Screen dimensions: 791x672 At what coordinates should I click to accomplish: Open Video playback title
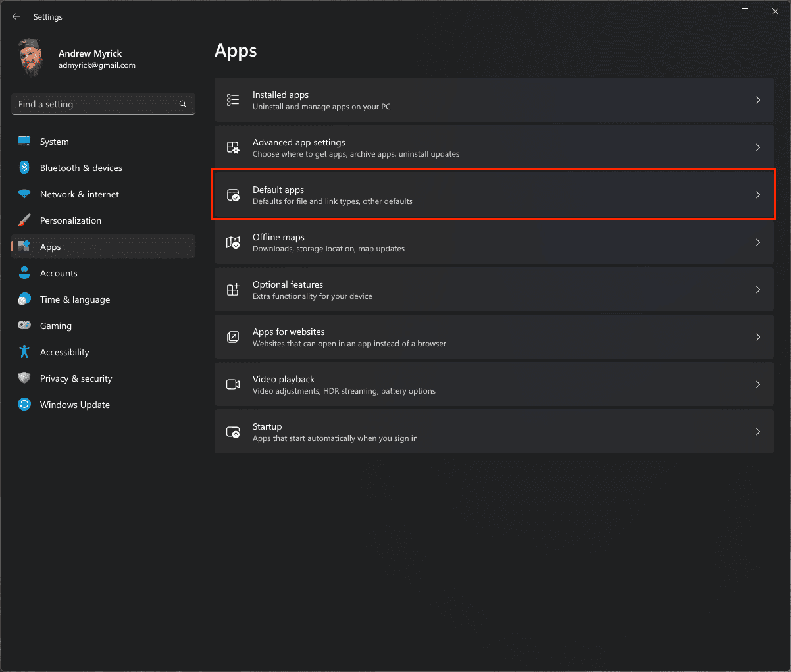coord(284,379)
